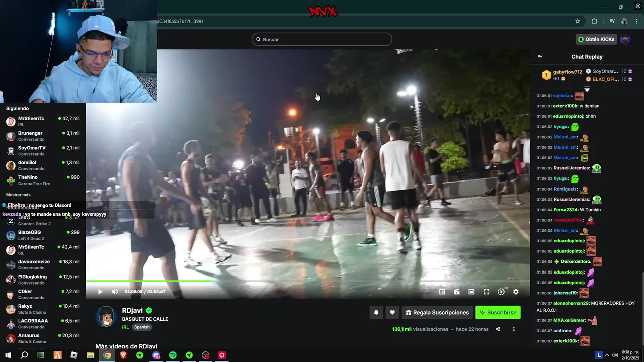Viewport: 644px width, 362px height.
Task: Open the three-dot more options menu
Action: click(x=514, y=329)
